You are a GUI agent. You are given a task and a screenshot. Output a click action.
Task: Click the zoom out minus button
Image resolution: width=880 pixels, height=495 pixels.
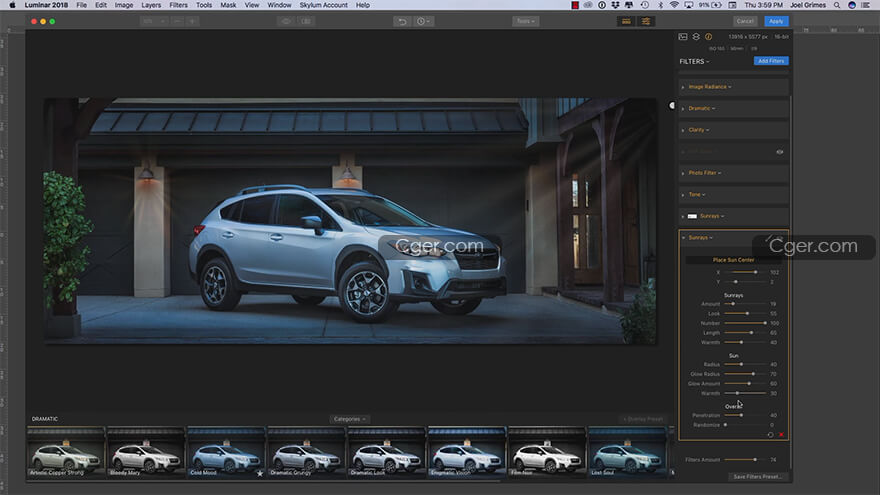[x=177, y=21]
